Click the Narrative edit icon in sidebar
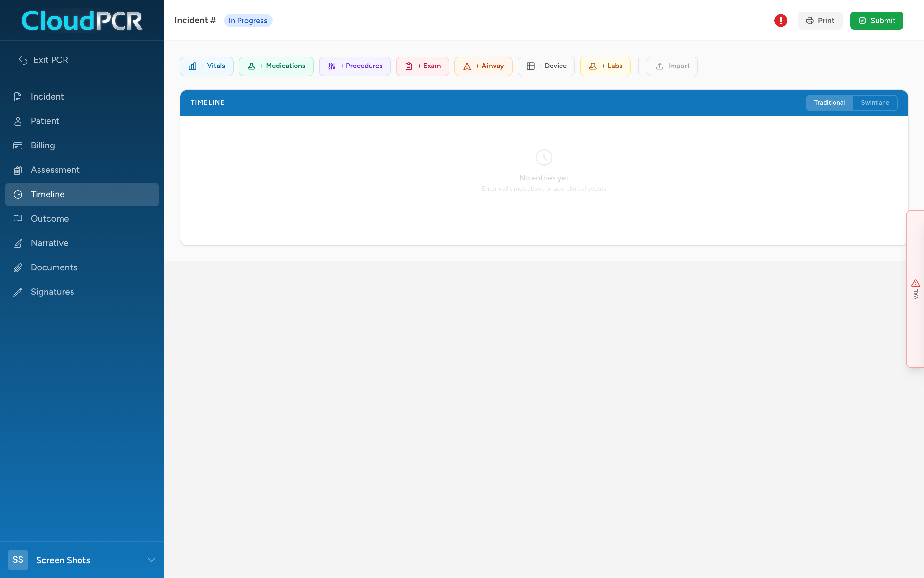Screen dimensions: 924x578 [x=18, y=243]
